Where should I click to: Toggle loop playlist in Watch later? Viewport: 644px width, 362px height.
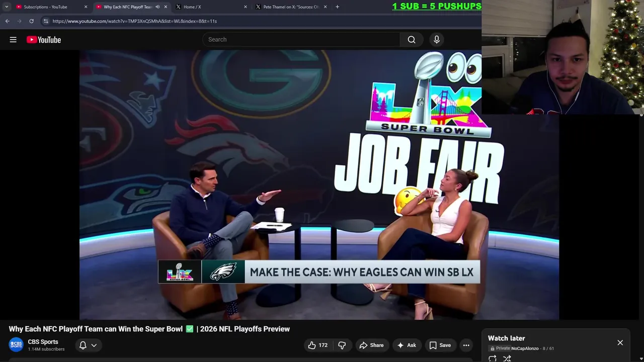[x=493, y=358]
